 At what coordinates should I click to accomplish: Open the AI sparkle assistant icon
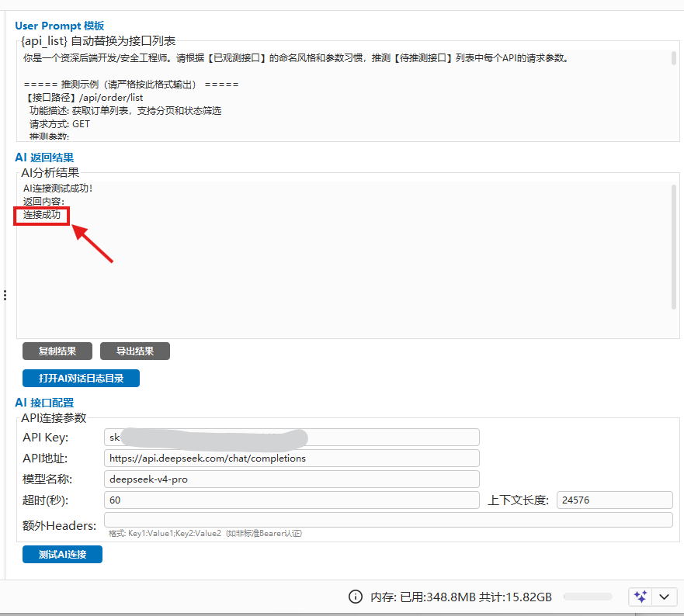(641, 597)
